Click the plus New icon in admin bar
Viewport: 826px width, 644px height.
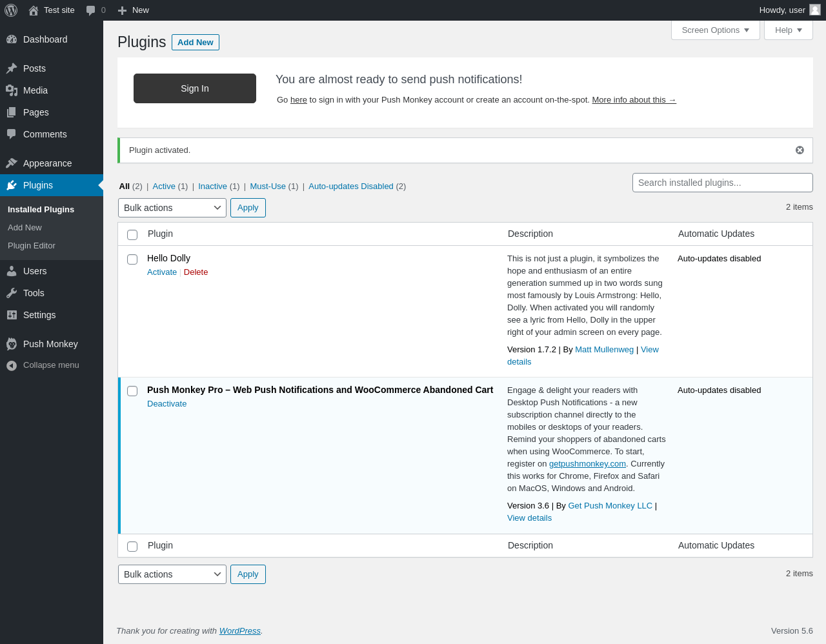pos(122,10)
